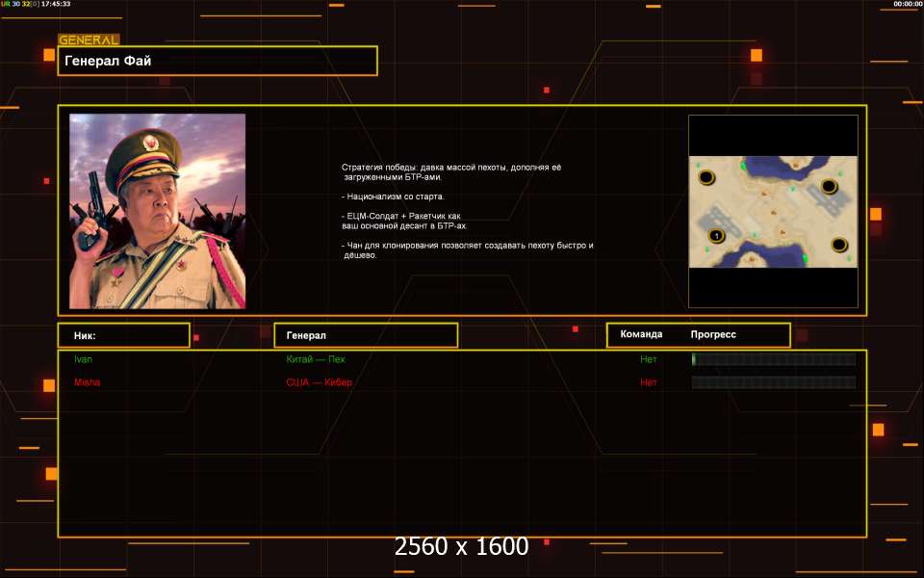Click the 00:00:00 timer in corner
Screen dimensions: 924x578
(908, 4)
